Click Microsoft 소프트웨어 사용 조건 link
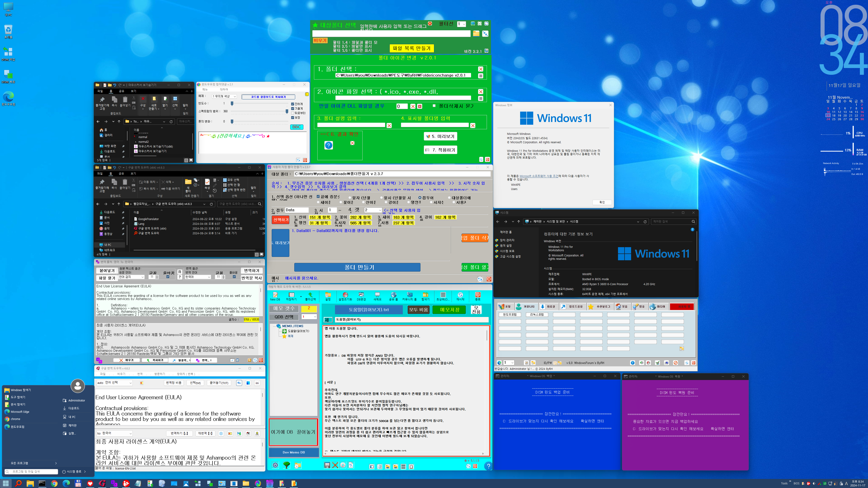 (539, 176)
